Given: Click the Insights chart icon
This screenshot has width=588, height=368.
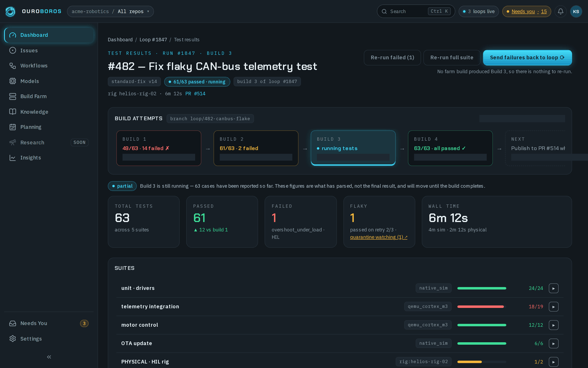Looking at the screenshot, I should click(x=13, y=158).
